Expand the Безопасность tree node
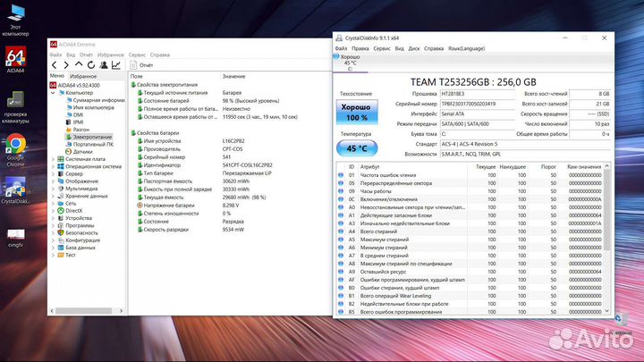 [53, 232]
